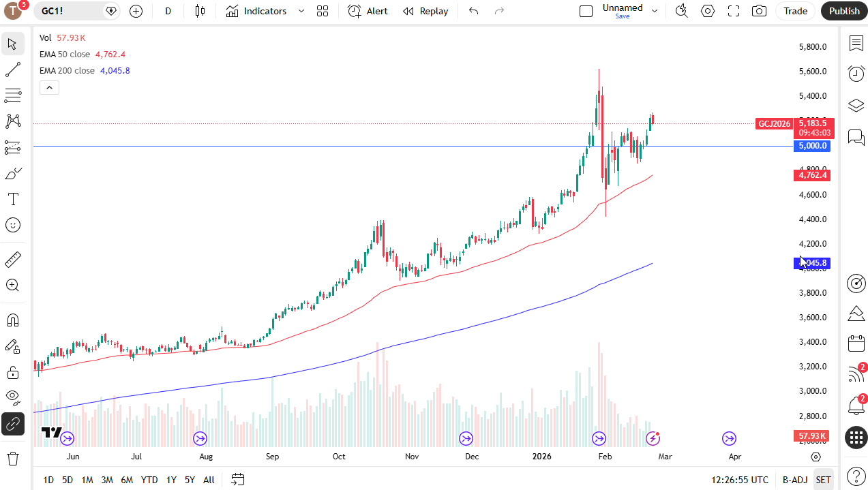Select the brush drawing tool

pyautogui.click(x=12, y=173)
